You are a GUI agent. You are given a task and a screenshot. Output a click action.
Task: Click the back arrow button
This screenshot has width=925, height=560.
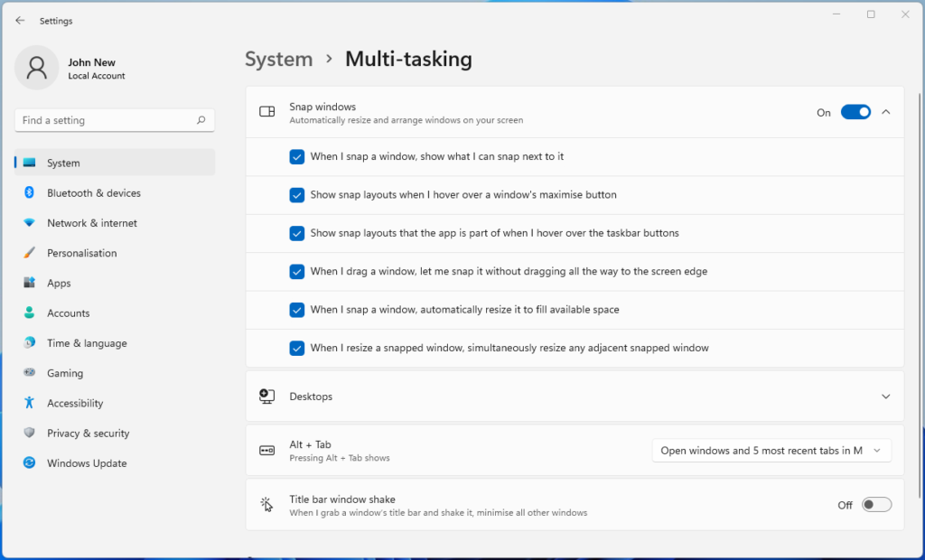(19, 20)
